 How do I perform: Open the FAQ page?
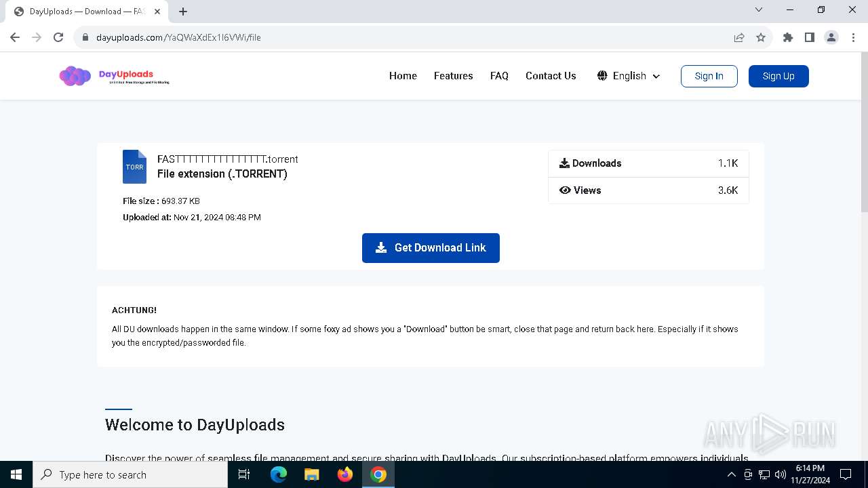pyautogui.click(x=499, y=76)
